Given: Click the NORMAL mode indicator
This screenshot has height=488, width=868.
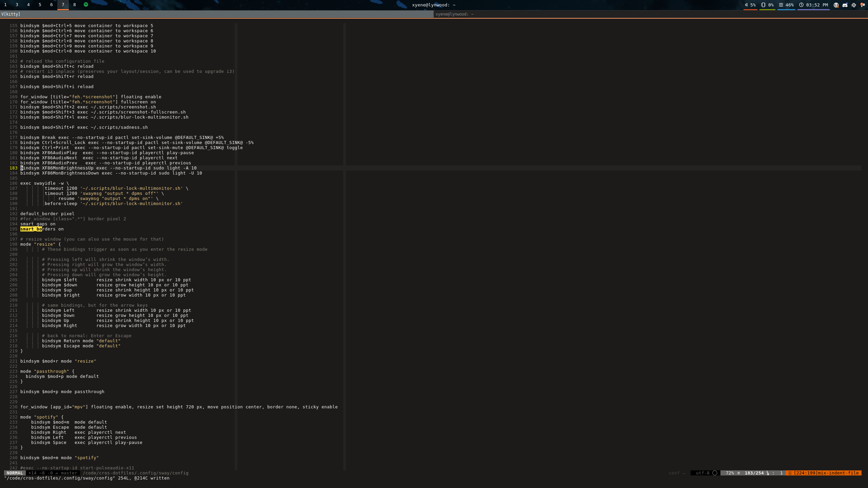Looking at the screenshot, I should (x=15, y=473).
